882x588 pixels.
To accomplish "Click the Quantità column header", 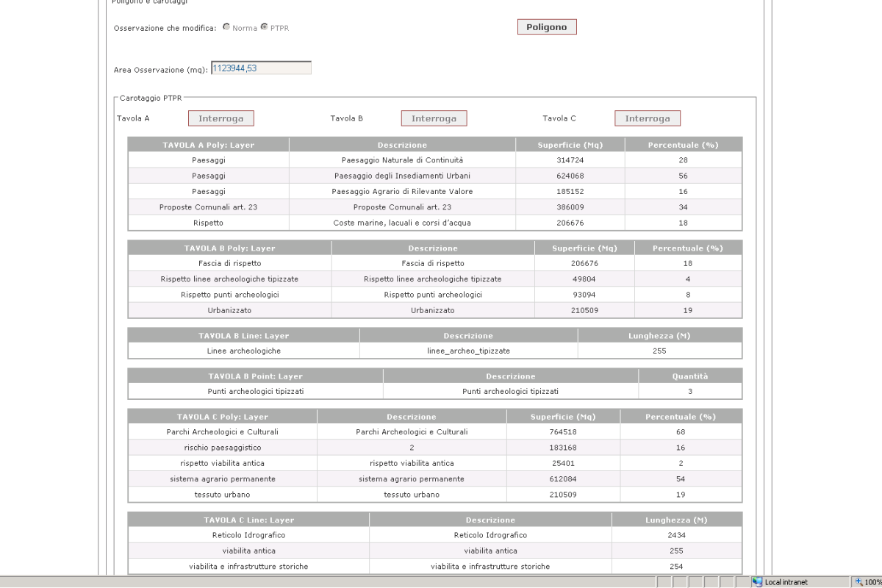I will coord(690,376).
